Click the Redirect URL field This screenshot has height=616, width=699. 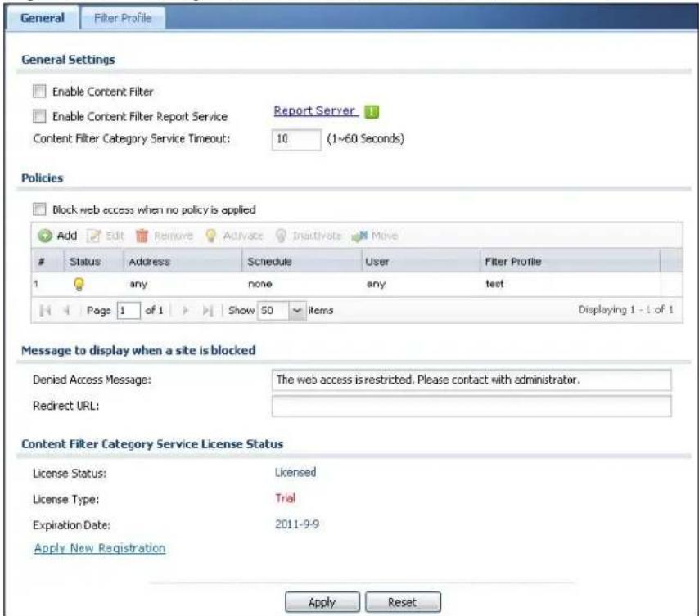point(471,406)
